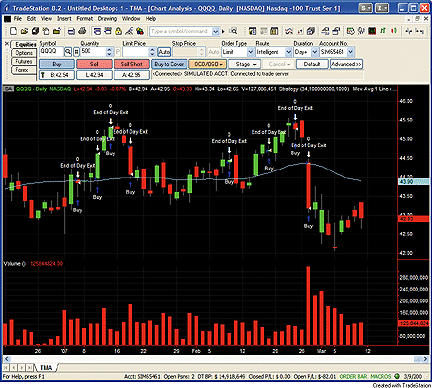432x388 pixels.
Task: Open the OCO/OSO dropdown button
Action: pyautogui.click(x=207, y=64)
